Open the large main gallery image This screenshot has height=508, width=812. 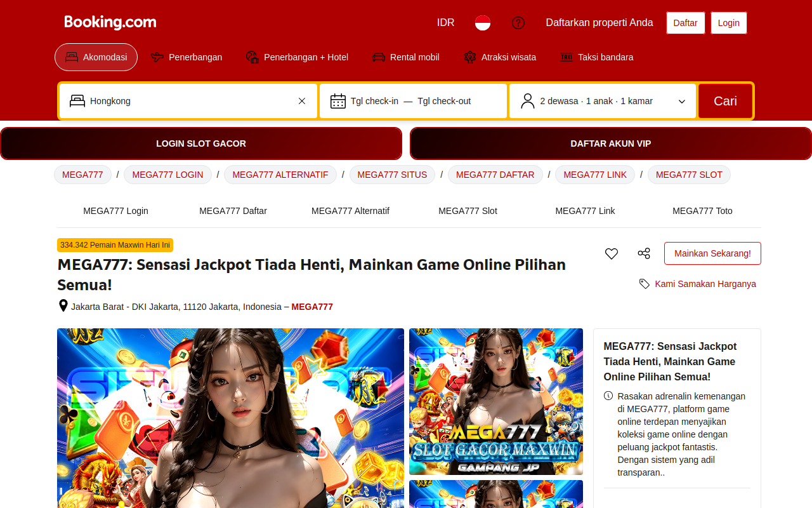[230, 418]
